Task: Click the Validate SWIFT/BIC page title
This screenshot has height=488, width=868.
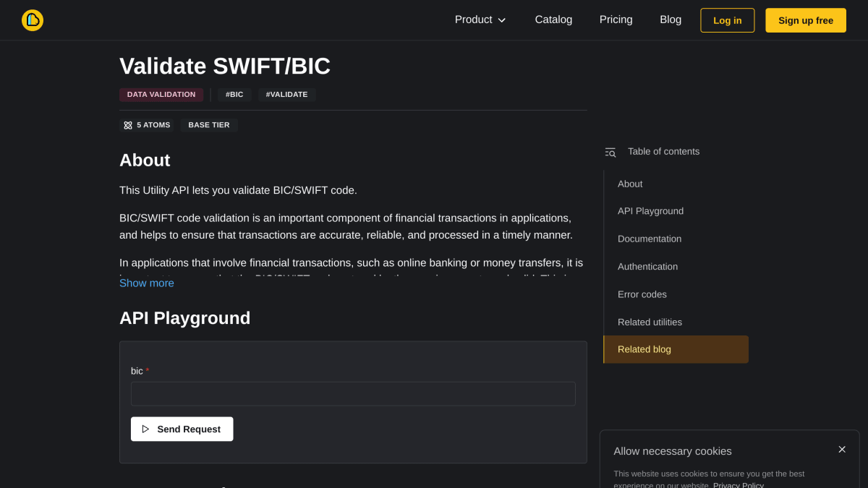Action: [x=225, y=66]
